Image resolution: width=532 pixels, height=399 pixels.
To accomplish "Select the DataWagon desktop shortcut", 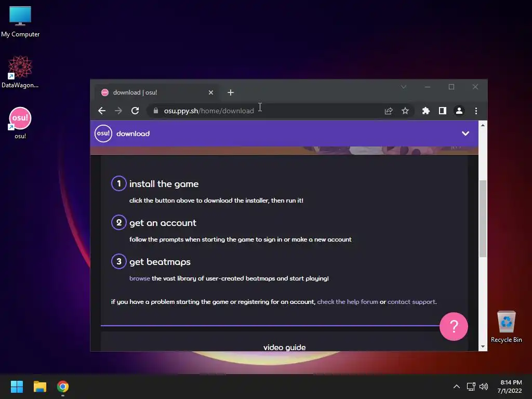I will click(x=20, y=72).
